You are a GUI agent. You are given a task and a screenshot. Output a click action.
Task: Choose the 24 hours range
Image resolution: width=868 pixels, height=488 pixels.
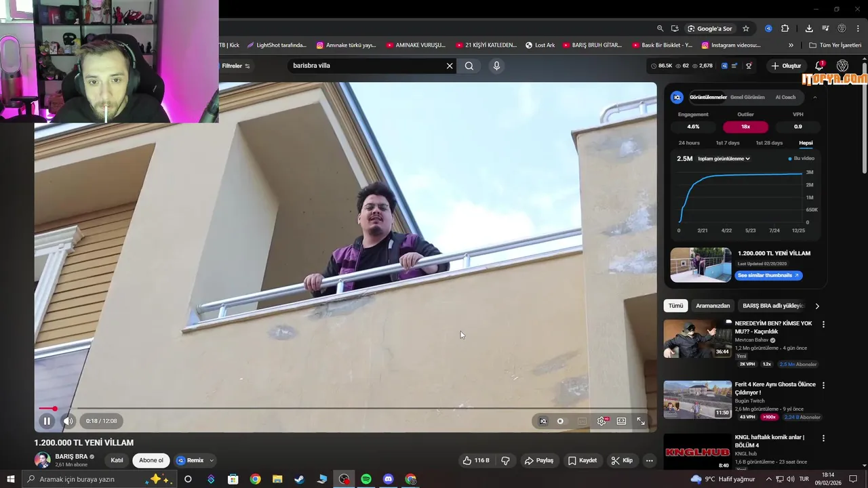tap(689, 143)
